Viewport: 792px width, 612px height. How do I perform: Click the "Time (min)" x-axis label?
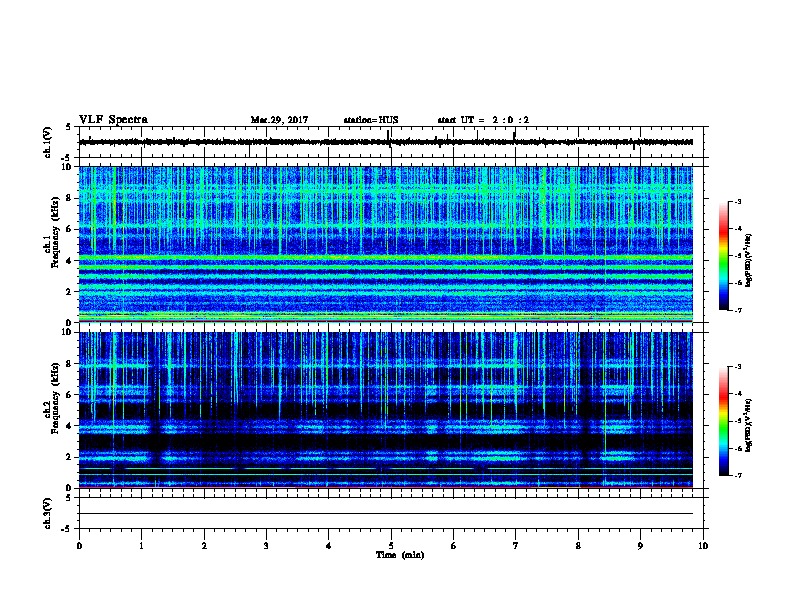[400, 555]
